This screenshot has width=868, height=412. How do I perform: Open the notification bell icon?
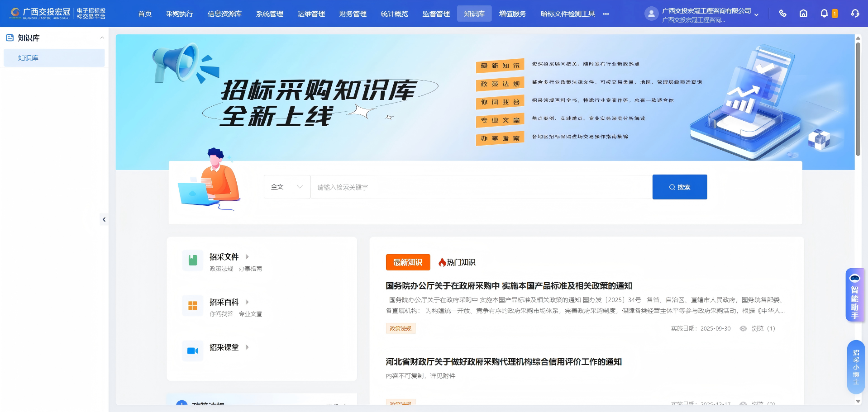click(824, 14)
